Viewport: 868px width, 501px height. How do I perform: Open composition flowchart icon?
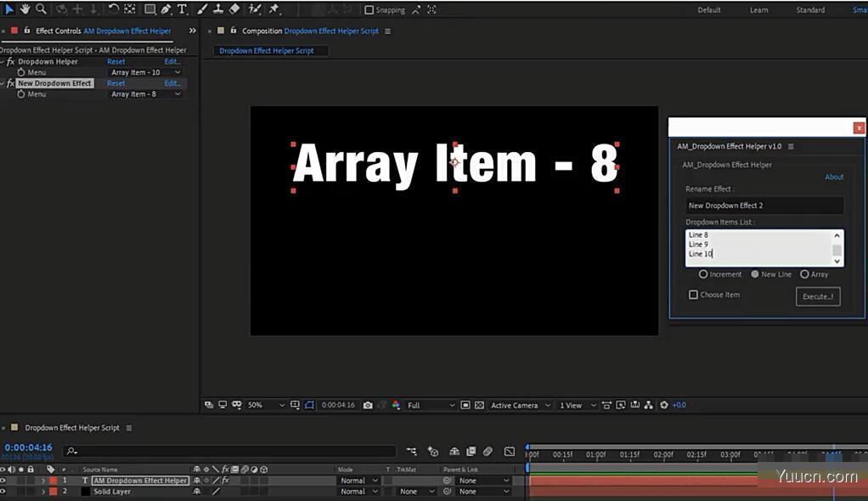pyautogui.click(x=648, y=405)
